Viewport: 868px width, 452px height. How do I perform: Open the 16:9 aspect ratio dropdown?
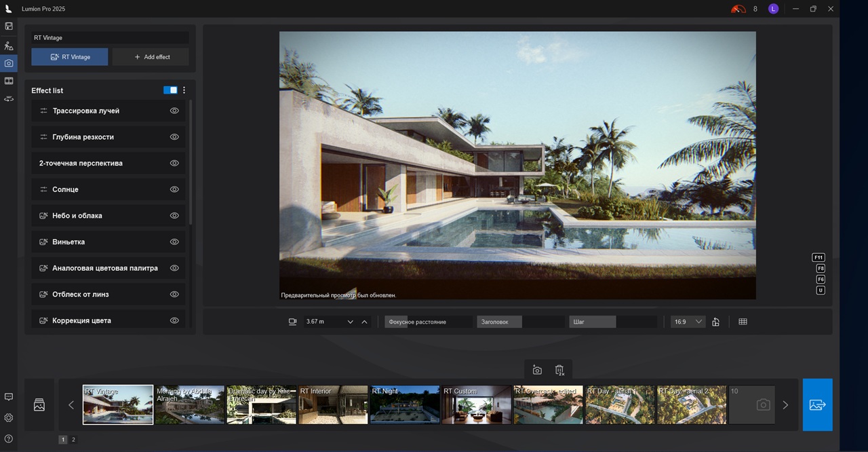[x=688, y=322]
